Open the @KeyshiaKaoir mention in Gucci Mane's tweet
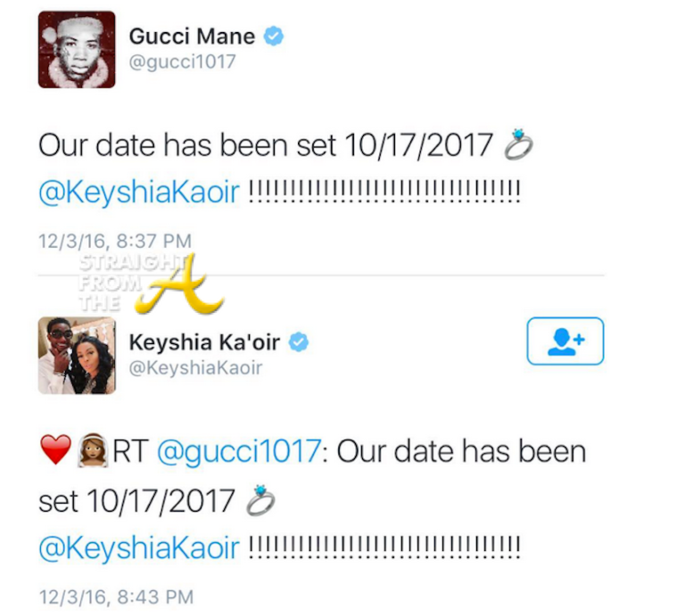Image resolution: width=685 pixels, height=616 pixels. (x=138, y=193)
